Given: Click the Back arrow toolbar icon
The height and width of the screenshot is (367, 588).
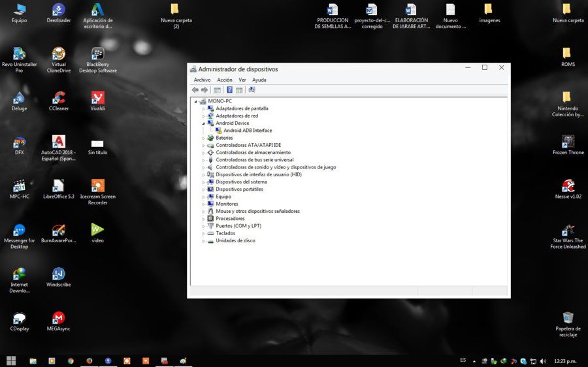Looking at the screenshot, I should point(195,90).
